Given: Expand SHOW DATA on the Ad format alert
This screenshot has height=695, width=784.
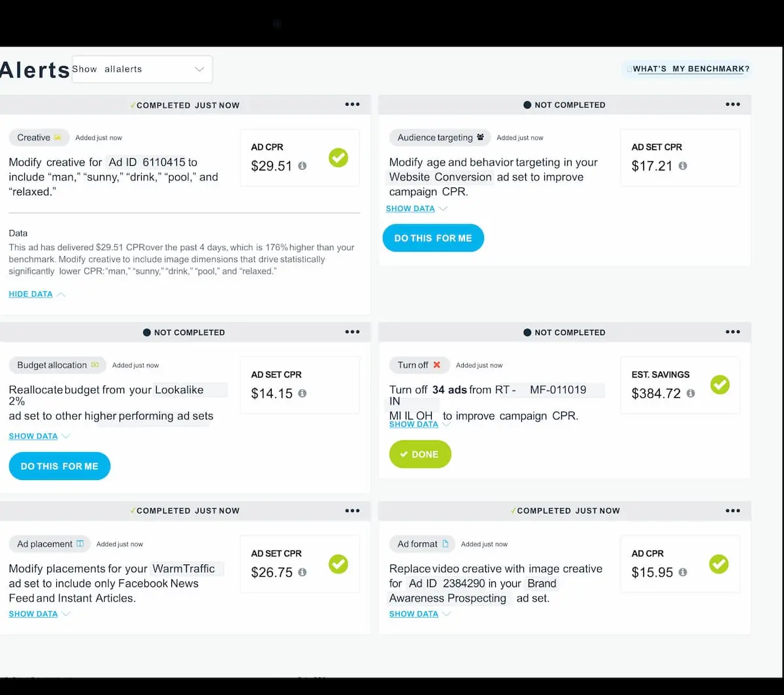Looking at the screenshot, I should coord(419,614).
